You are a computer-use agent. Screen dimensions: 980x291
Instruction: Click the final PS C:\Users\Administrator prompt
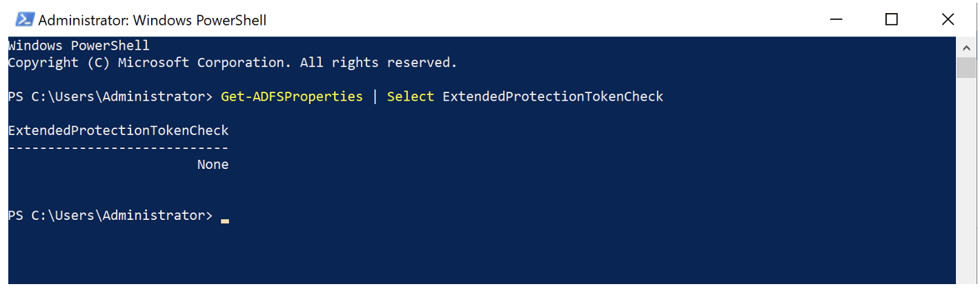click(x=110, y=215)
